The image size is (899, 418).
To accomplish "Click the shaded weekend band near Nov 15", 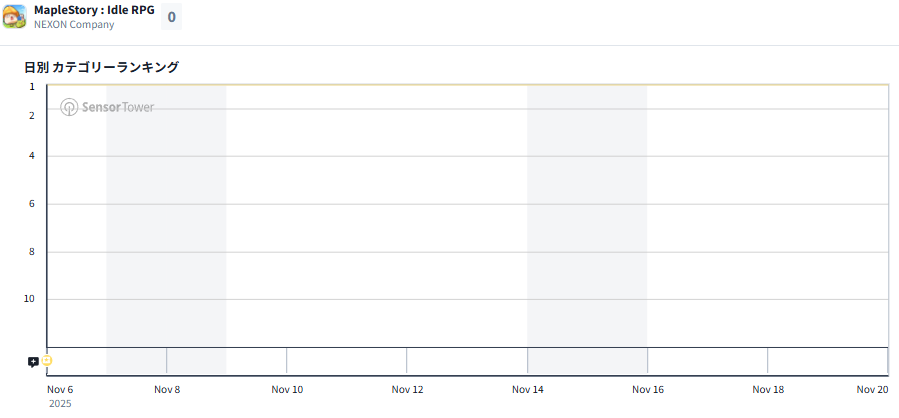I will pyautogui.click(x=586, y=220).
